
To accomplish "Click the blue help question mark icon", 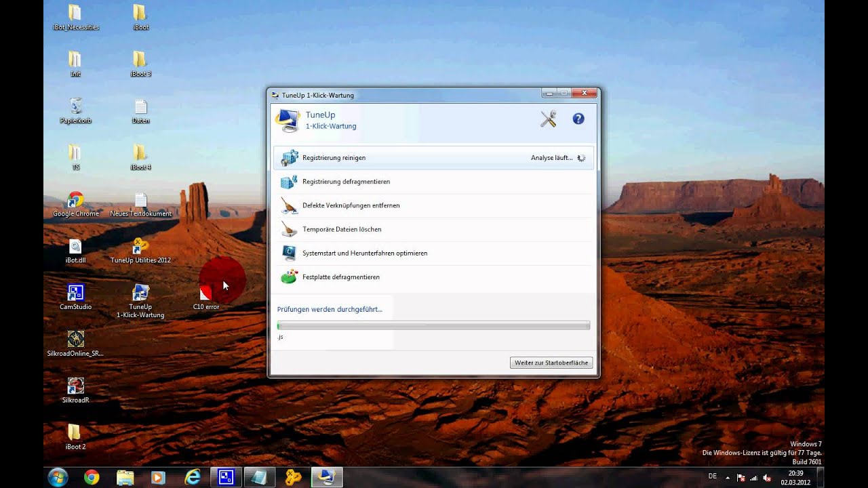I will tap(578, 119).
